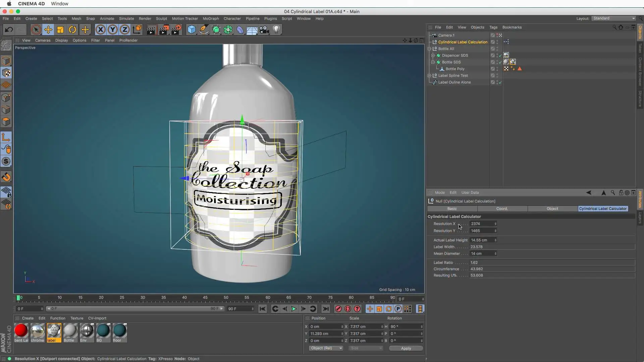
Task: Toggle Camera.1 visibility dots
Action: pyautogui.click(x=497, y=35)
